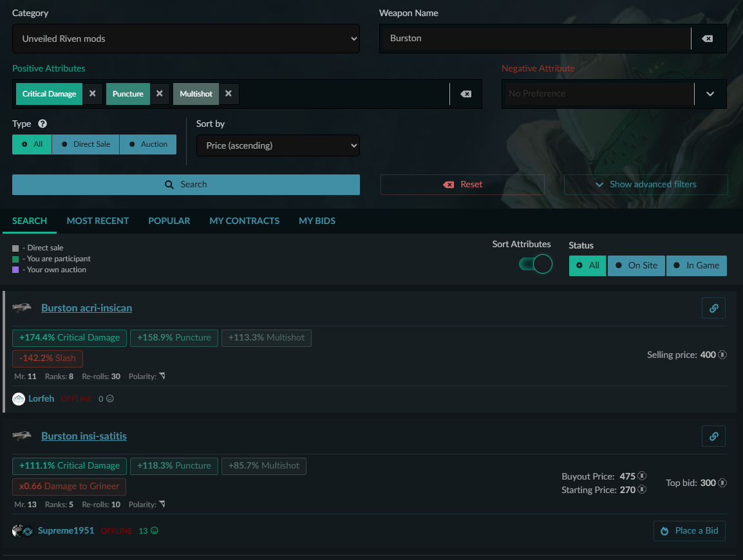Open Sort by Price (ascending) dropdown

[x=278, y=145]
